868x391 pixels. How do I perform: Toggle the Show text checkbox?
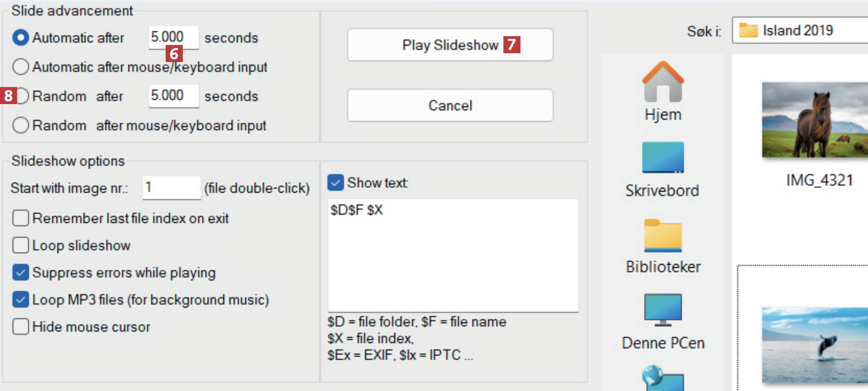pyautogui.click(x=335, y=183)
